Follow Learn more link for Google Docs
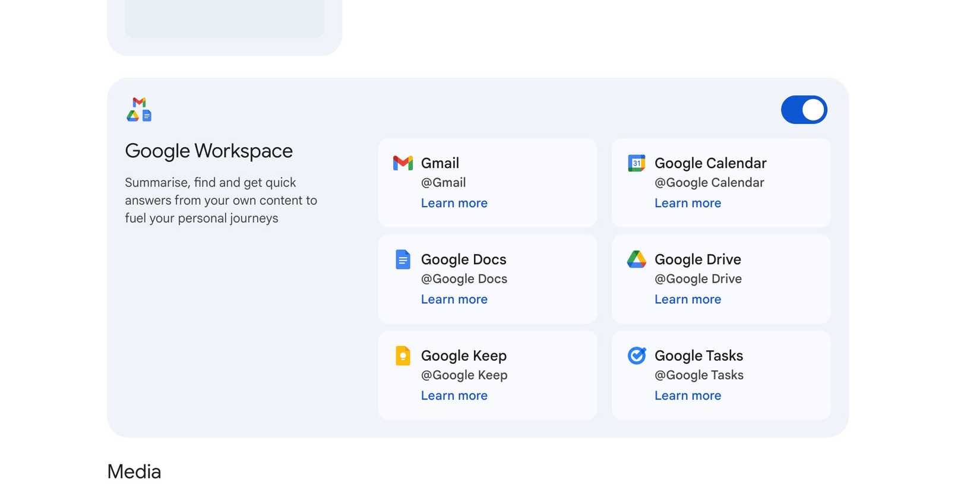Viewport: 980px width, 501px height. point(454,299)
